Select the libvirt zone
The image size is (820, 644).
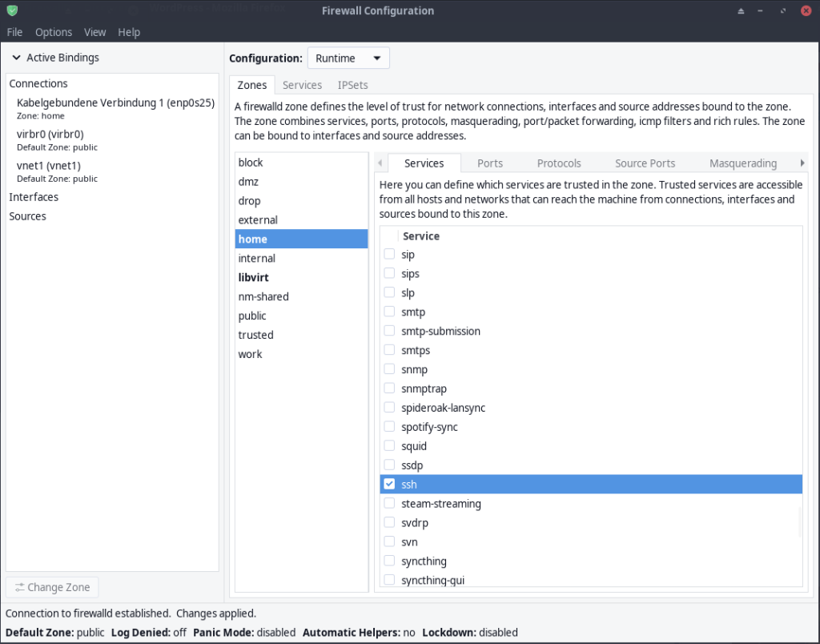click(x=253, y=277)
